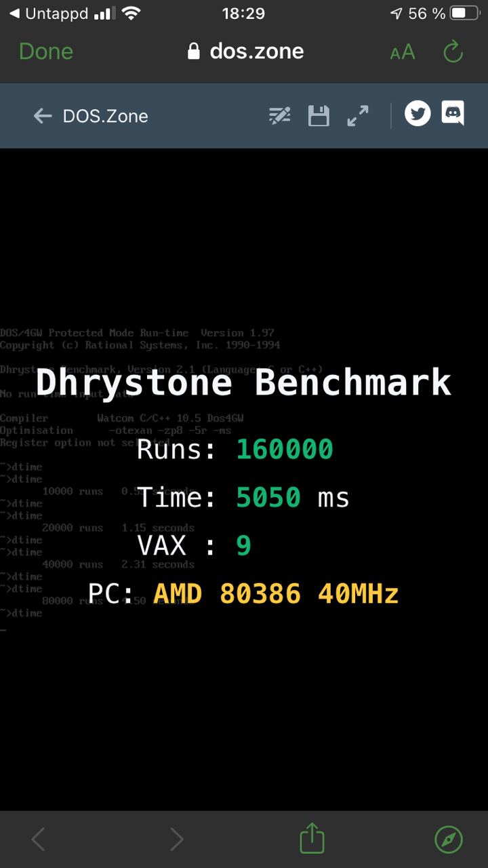Navigate back with browser back chevron
Image resolution: width=488 pixels, height=868 pixels.
click(39, 840)
